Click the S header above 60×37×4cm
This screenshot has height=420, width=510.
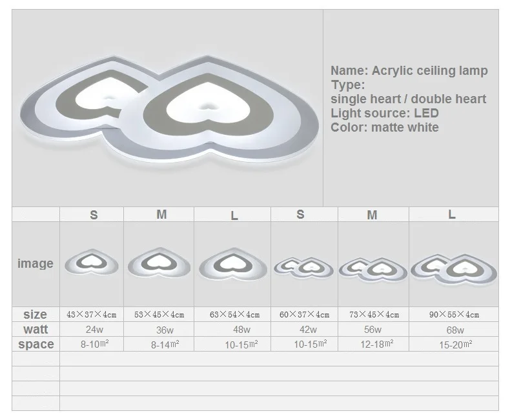tap(301, 214)
